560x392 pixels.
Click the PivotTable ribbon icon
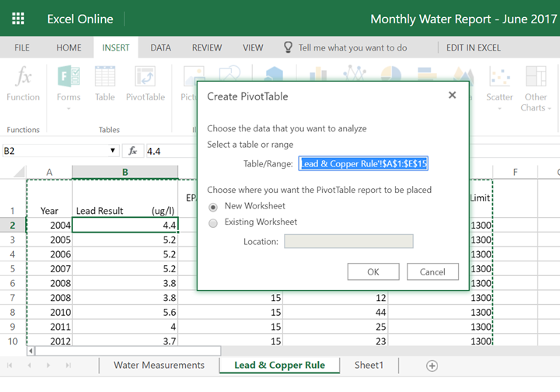tap(145, 78)
